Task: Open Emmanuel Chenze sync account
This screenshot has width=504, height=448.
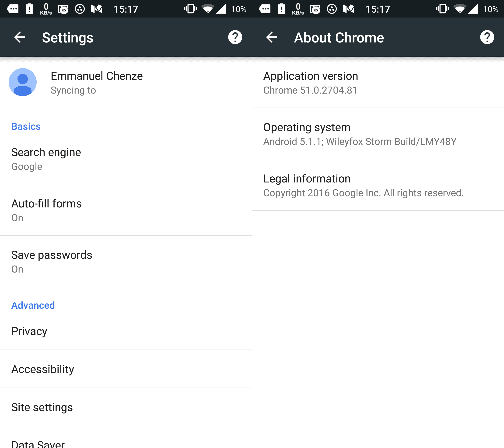Action: tap(126, 83)
